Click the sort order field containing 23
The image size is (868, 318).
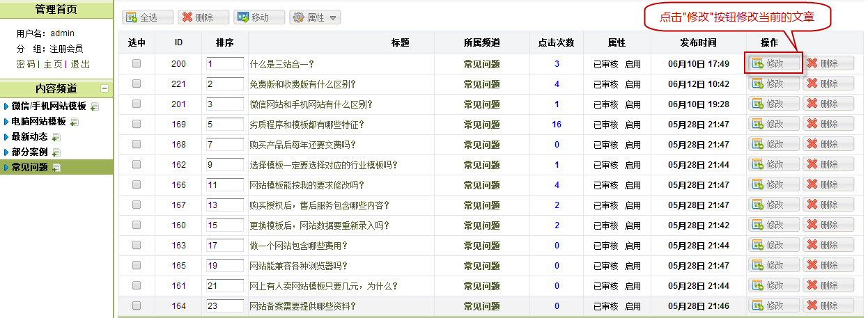(225, 305)
